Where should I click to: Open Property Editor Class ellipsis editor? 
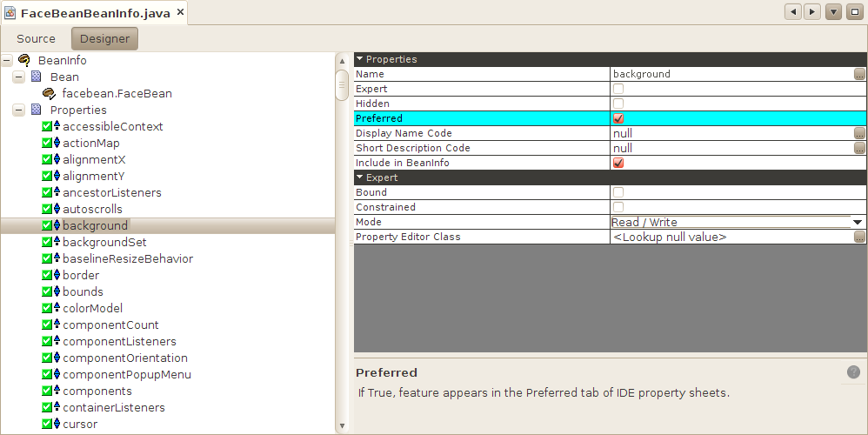(x=859, y=238)
